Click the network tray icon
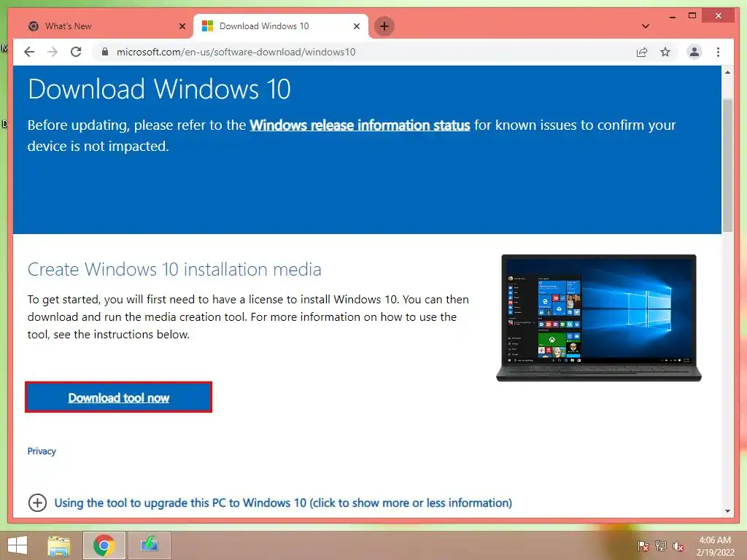This screenshot has width=747, height=560. [661, 545]
